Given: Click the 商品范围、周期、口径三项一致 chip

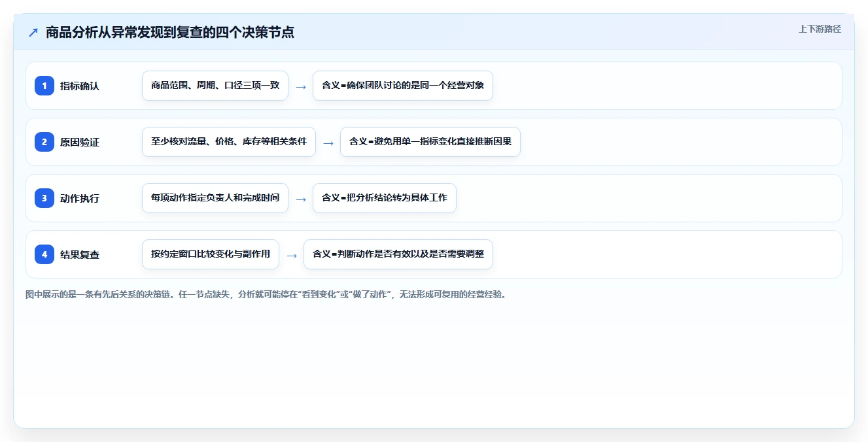Looking at the screenshot, I should coord(215,86).
